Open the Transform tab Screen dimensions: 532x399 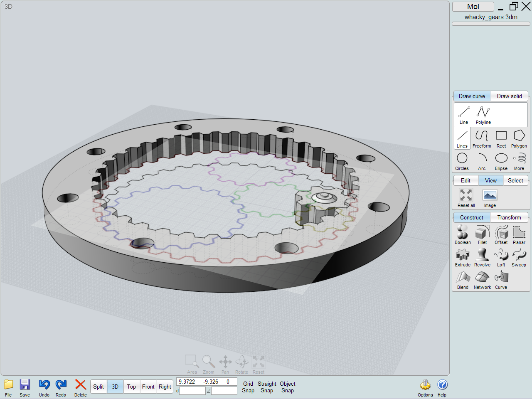(509, 217)
